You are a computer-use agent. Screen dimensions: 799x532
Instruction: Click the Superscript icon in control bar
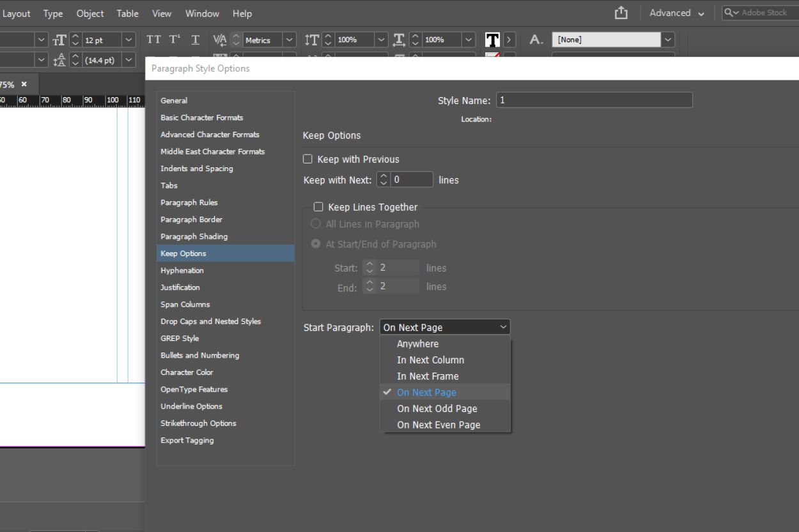175,40
